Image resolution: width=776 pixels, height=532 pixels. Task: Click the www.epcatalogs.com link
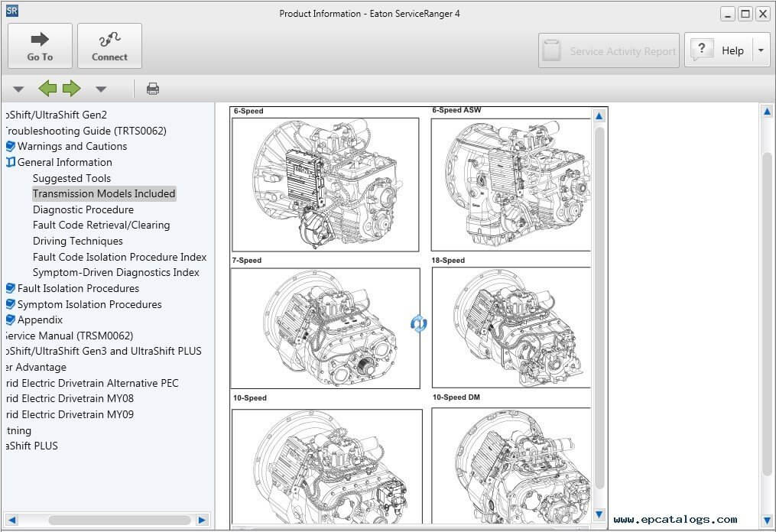click(x=676, y=518)
